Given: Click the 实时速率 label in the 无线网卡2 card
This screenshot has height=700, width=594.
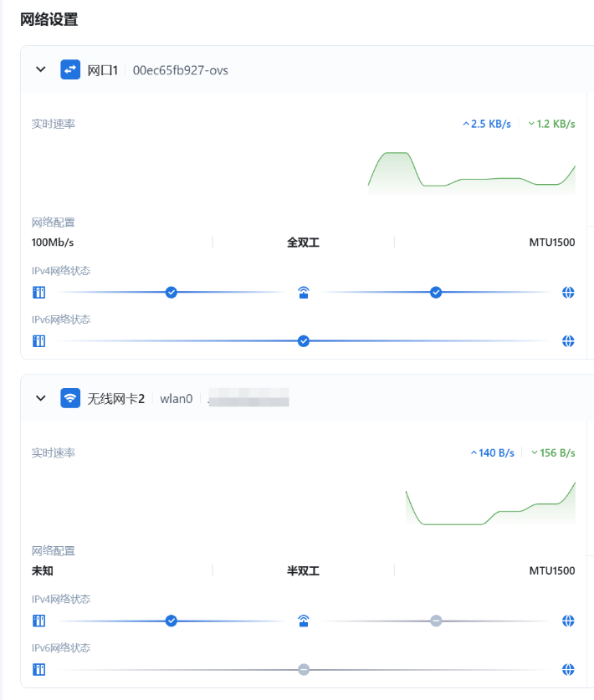Looking at the screenshot, I should coord(54,452).
